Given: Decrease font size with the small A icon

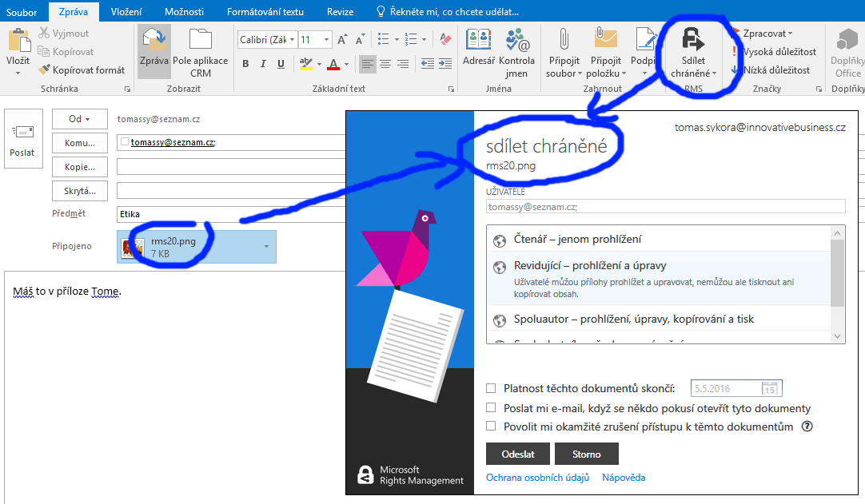Looking at the screenshot, I should [360, 40].
